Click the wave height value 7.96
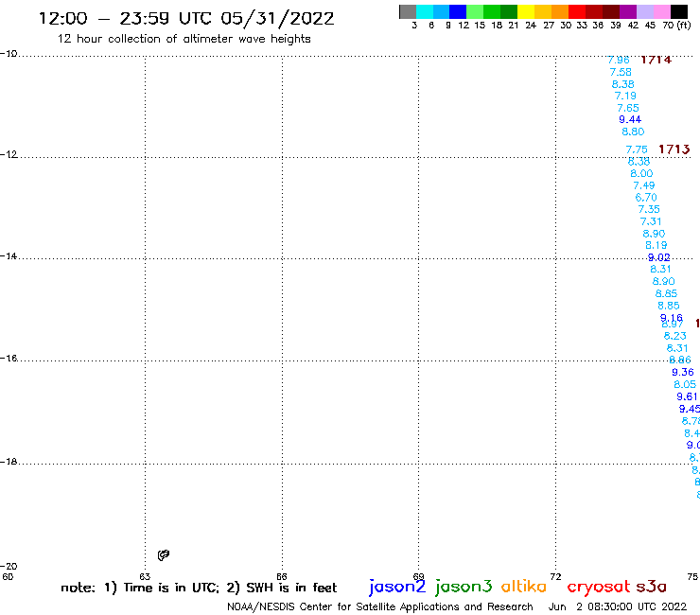This screenshot has height=615, width=700. [619, 60]
